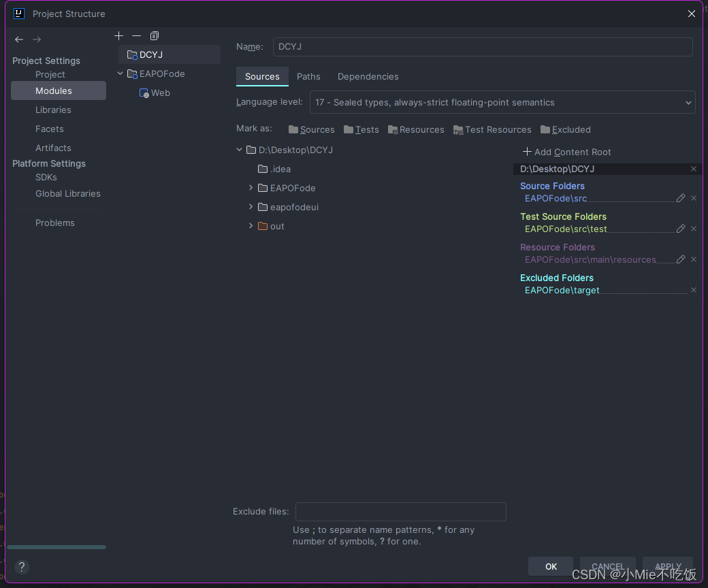Image resolution: width=708 pixels, height=588 pixels.
Task: Click the Copy module icon
Action: pos(154,35)
